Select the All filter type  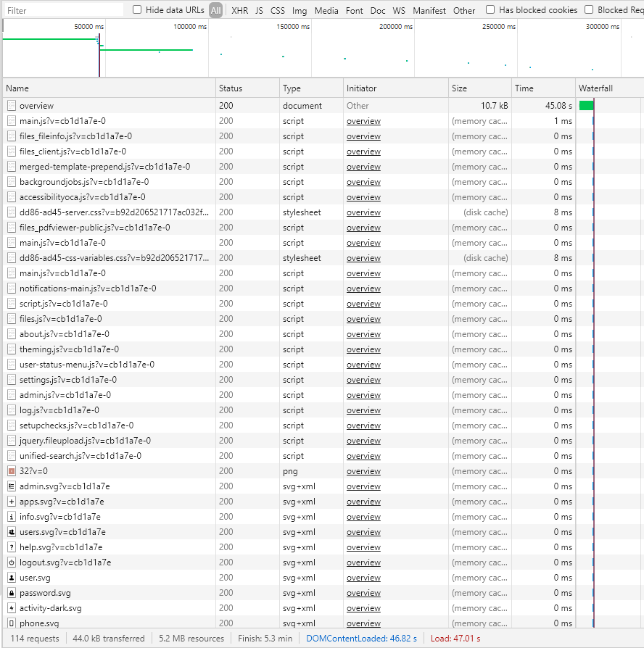(215, 10)
